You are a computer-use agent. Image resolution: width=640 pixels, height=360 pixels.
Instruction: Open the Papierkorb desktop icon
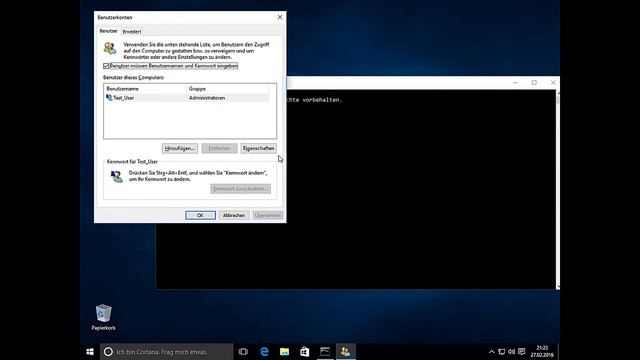(x=103, y=317)
